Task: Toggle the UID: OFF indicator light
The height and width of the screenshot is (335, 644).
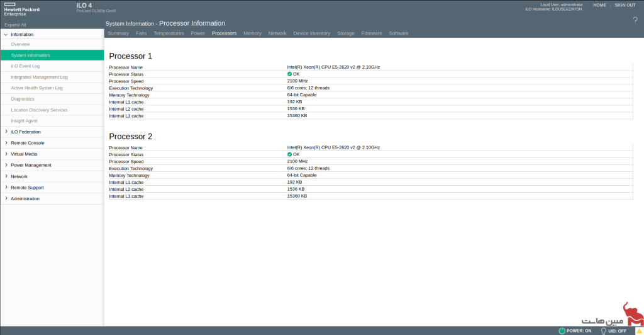Action: click(603, 331)
